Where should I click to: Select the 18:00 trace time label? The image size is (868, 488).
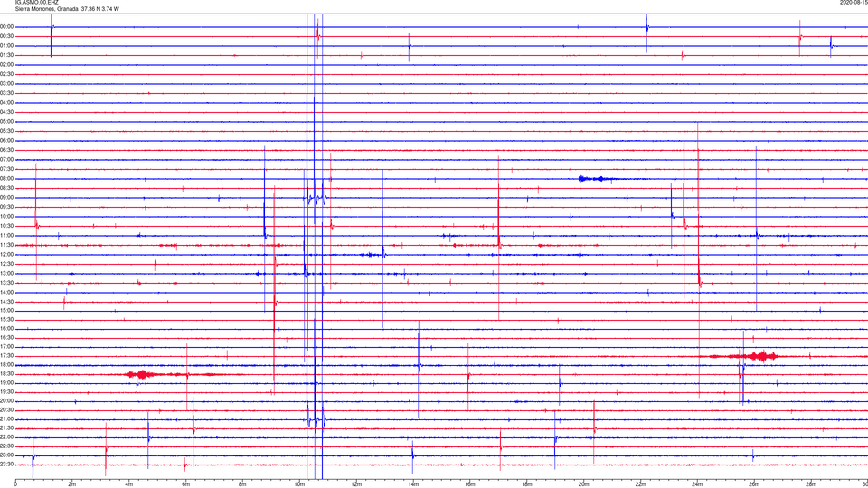(x=7, y=365)
